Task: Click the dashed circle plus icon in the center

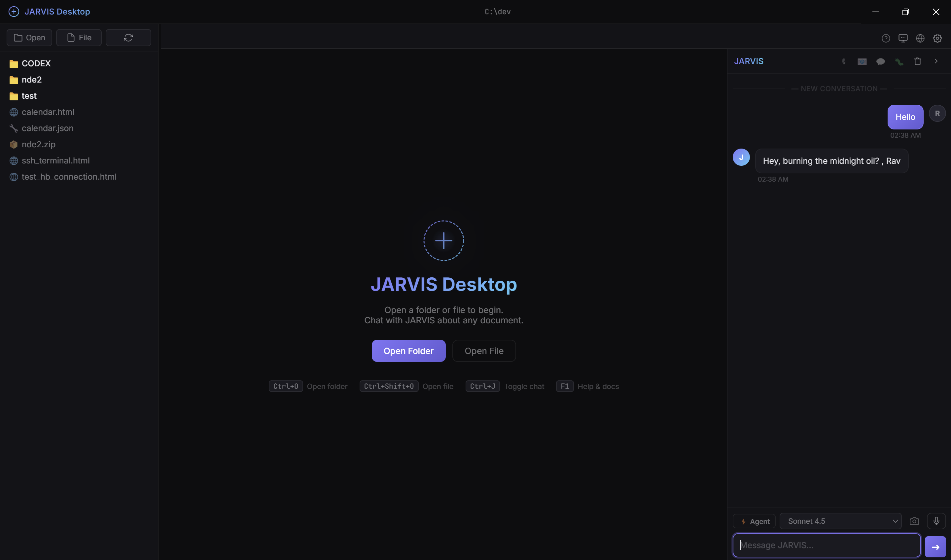Action: 443,241
